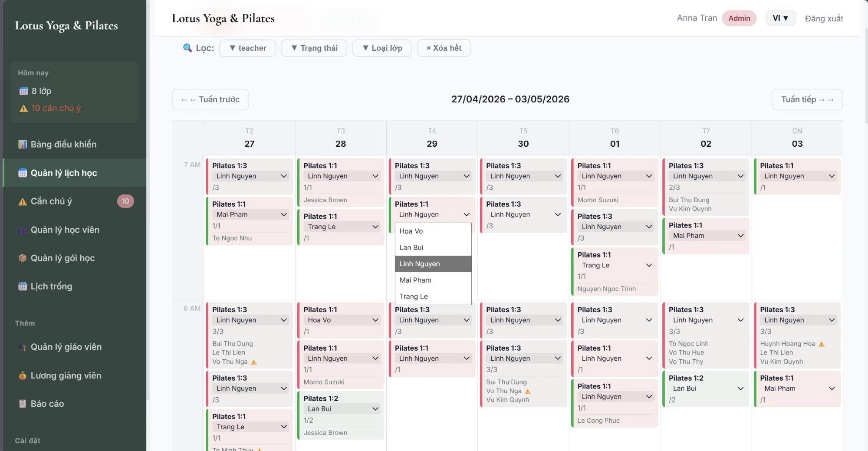Click warning icon next to Huynh Hoang Hoa
The image size is (868, 451).
pyautogui.click(x=821, y=344)
